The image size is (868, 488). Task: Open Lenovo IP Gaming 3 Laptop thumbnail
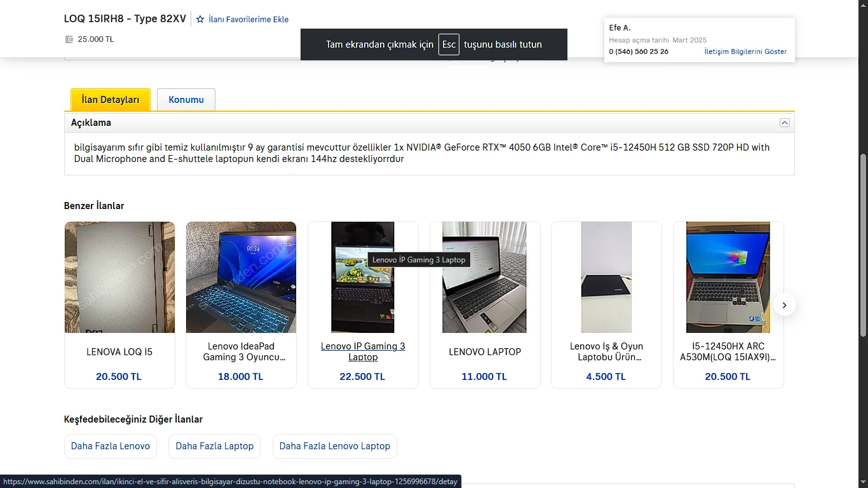pyautogui.click(x=363, y=277)
